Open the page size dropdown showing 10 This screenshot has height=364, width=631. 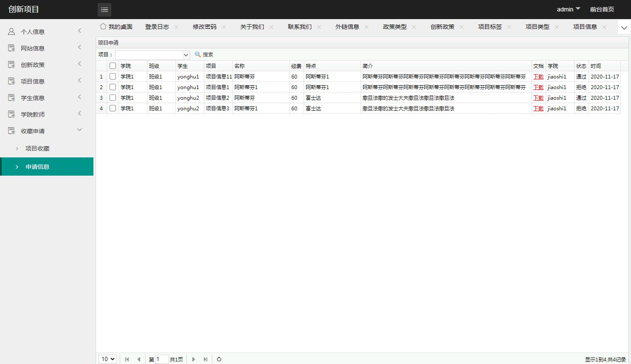108,359
